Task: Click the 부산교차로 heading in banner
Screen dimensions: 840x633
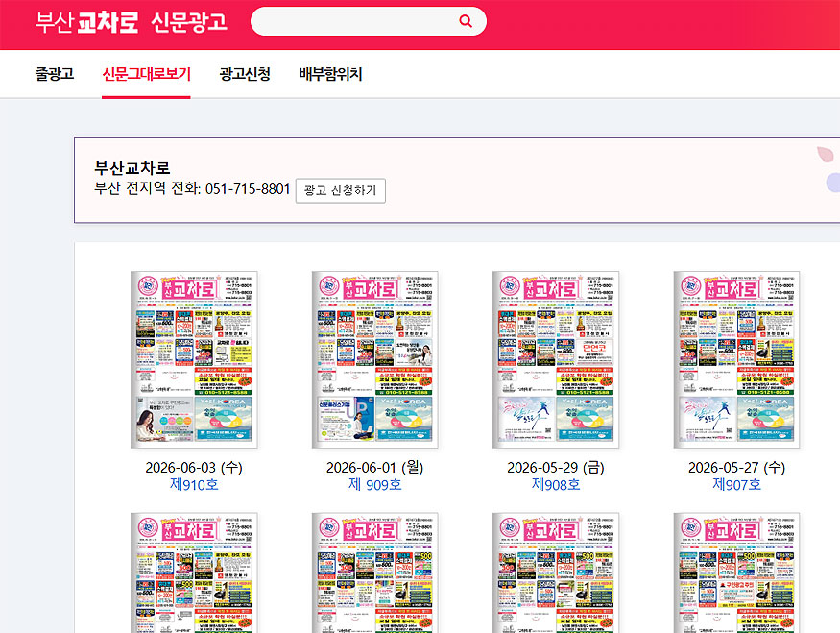Action: coord(132,168)
